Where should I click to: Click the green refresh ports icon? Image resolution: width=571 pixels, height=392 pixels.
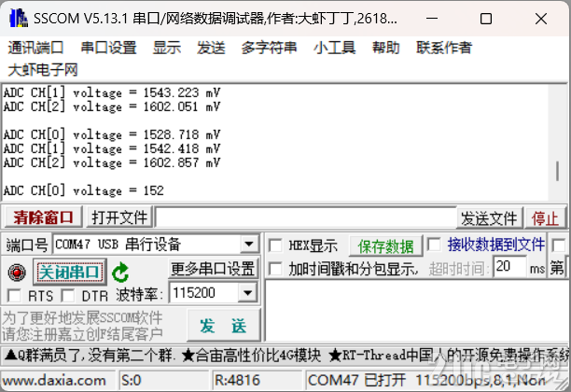click(x=120, y=273)
